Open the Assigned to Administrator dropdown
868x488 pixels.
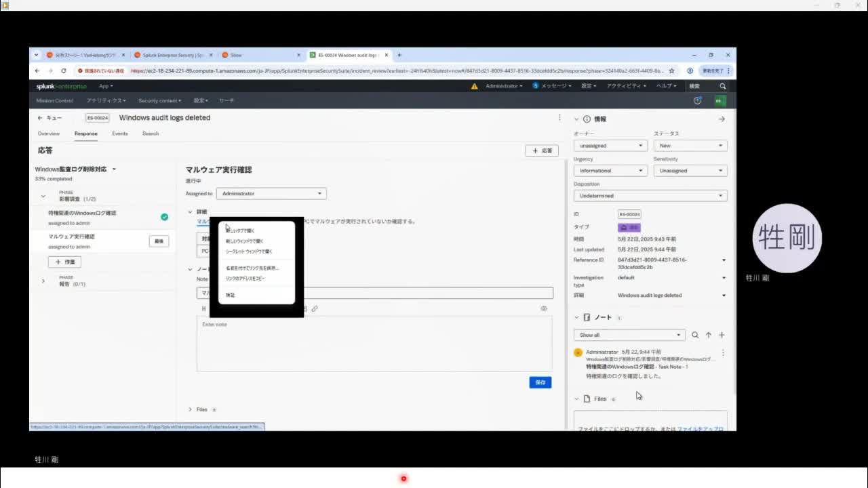(271, 194)
